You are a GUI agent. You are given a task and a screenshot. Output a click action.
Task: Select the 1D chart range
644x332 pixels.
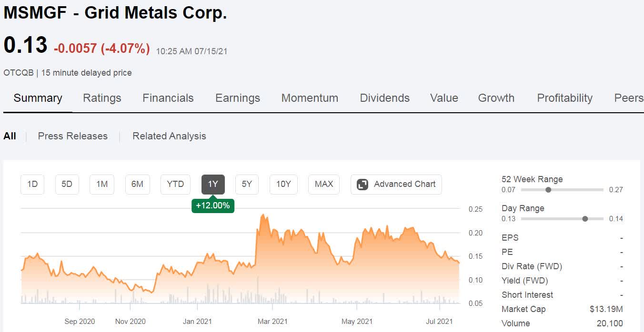click(32, 185)
